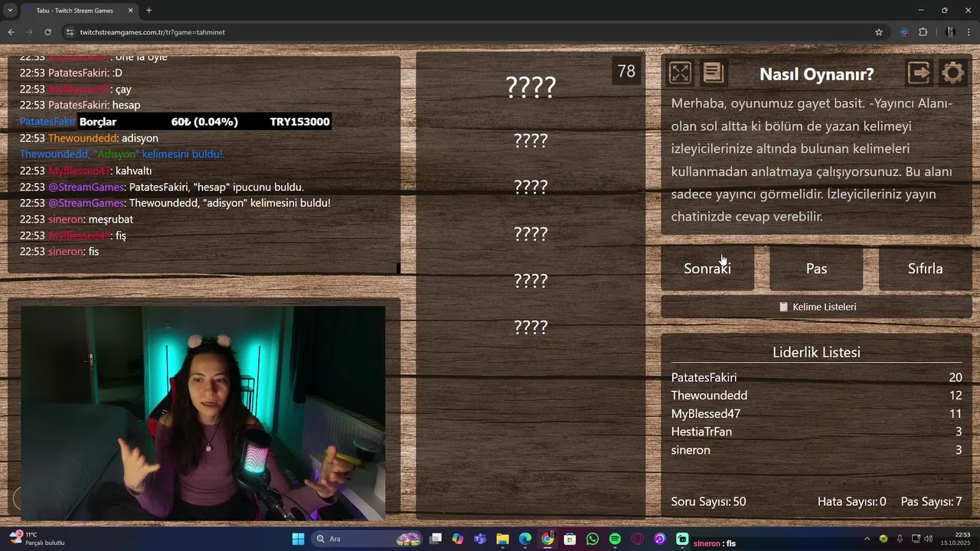Click the Pas Sayısı: 7 counter
The height and width of the screenshot is (551, 980).
point(931,502)
